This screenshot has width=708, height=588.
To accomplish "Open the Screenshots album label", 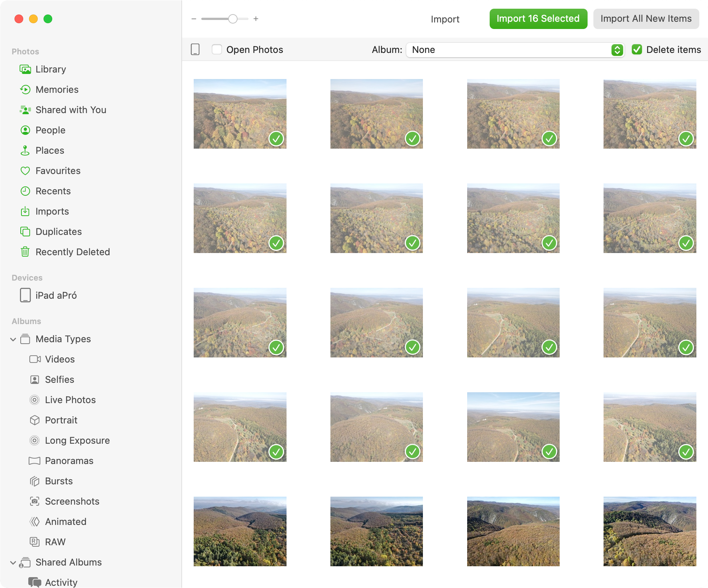I will click(72, 501).
